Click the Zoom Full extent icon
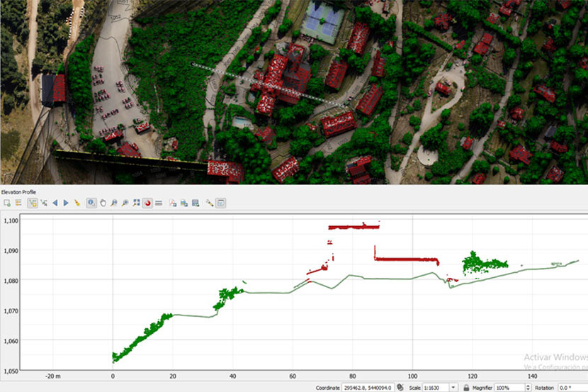The height and width of the screenshot is (392, 588). [x=135, y=203]
